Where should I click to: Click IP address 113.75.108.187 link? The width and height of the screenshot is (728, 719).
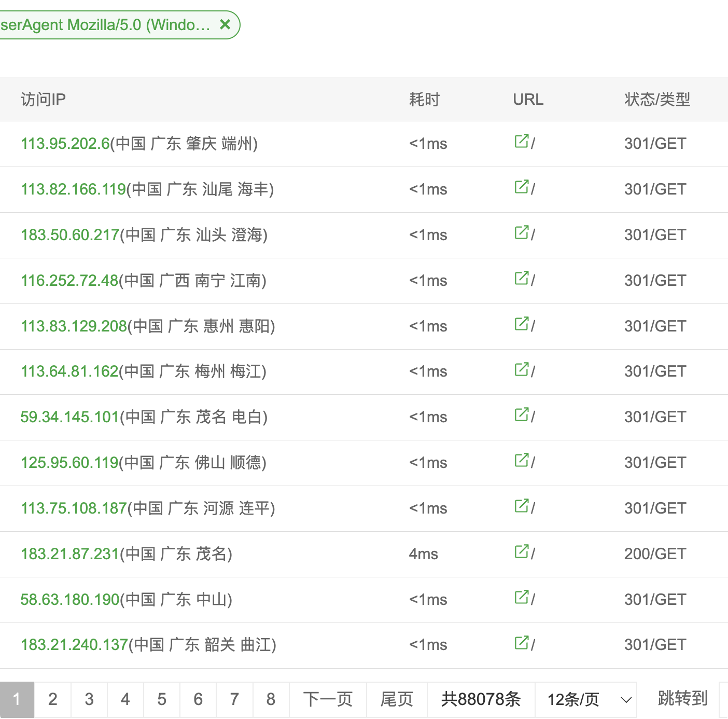[x=74, y=508]
